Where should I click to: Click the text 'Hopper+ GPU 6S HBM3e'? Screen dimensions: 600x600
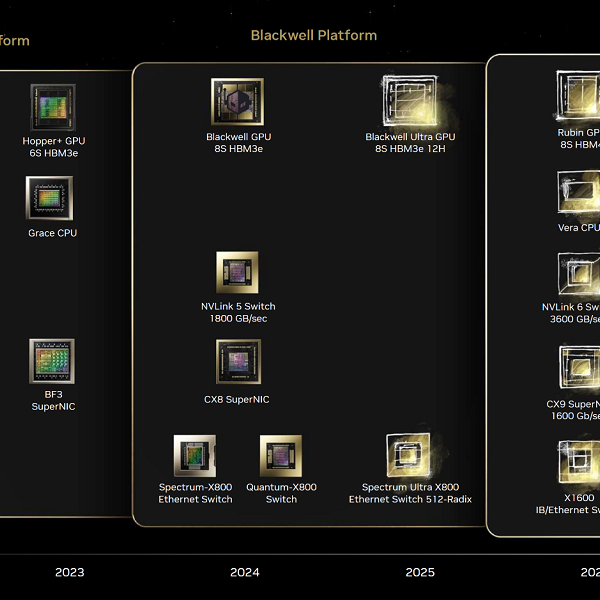(x=54, y=147)
